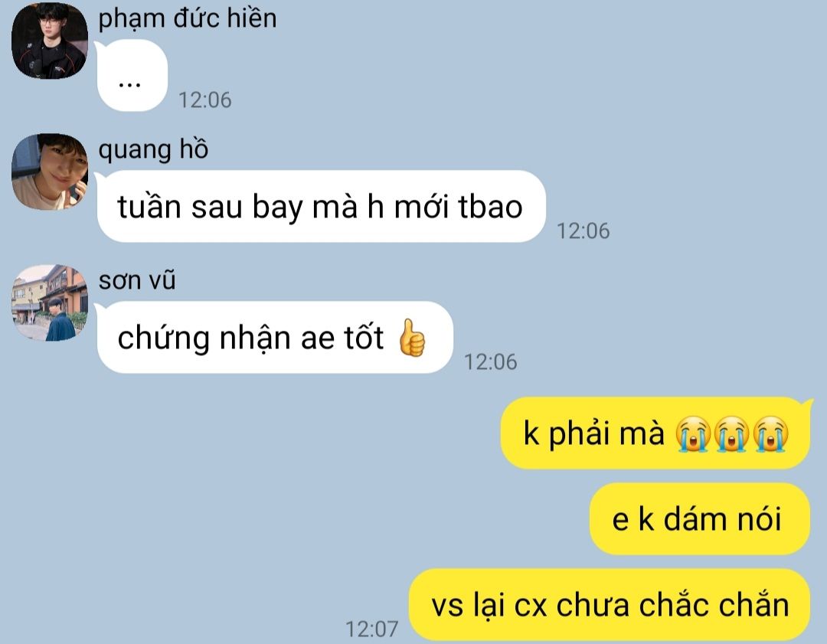
Task: Tap the 12:06 timestamp beside the "..." bubble
Action: [x=205, y=100]
